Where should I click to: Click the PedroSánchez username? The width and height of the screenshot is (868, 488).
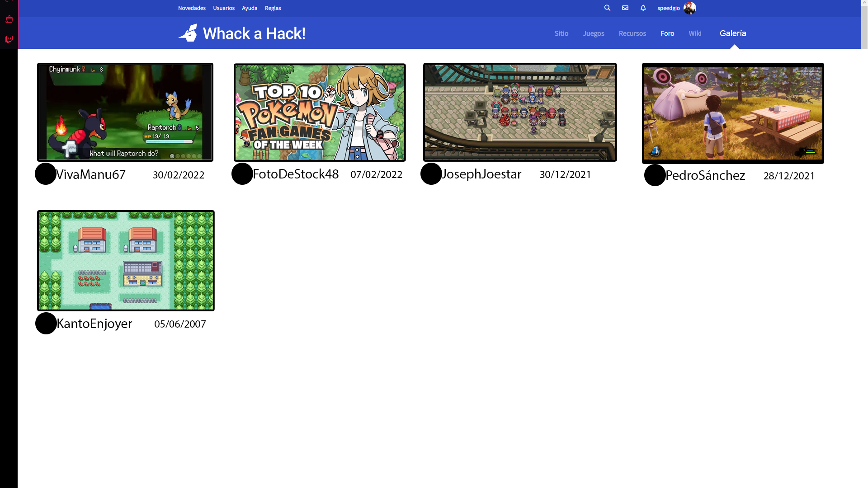[x=705, y=175]
